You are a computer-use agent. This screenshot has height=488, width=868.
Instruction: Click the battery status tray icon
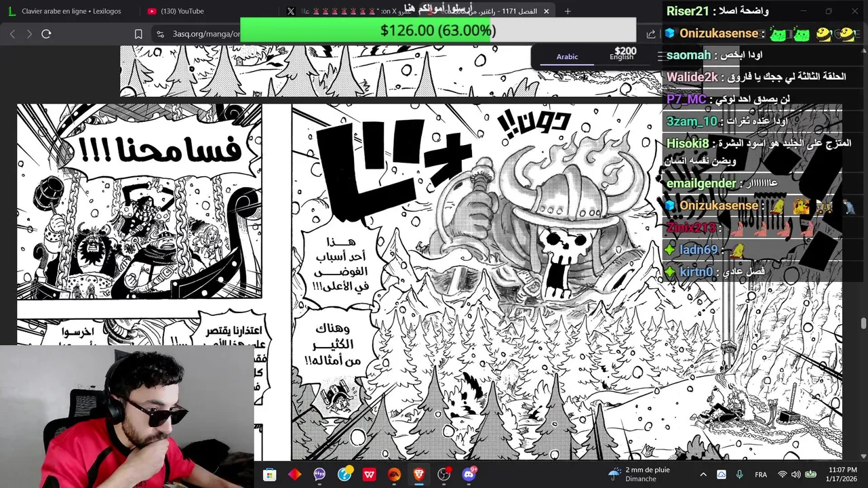810,474
